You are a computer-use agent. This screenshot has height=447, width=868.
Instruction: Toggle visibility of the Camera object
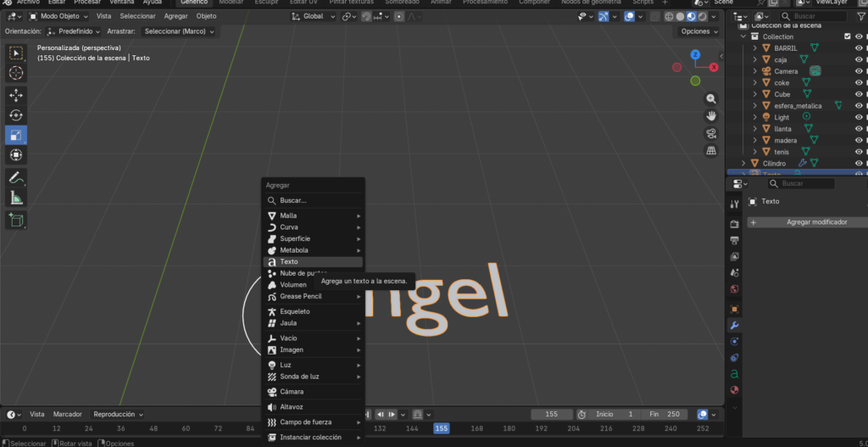point(859,71)
